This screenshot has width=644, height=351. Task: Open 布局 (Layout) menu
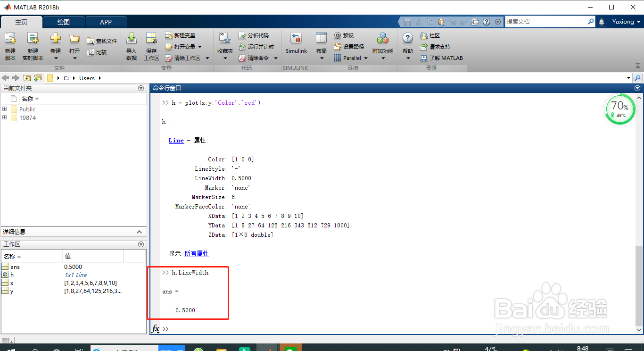[x=321, y=46]
